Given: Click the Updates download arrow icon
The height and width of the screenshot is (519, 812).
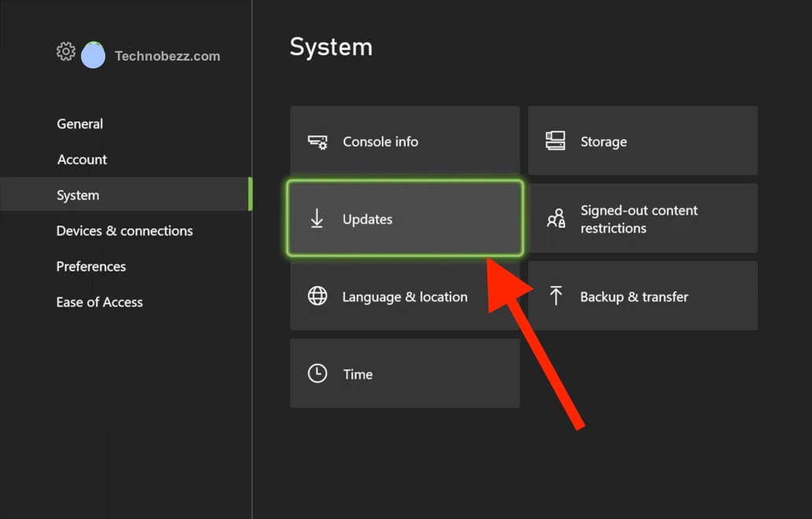Looking at the screenshot, I should (x=317, y=219).
